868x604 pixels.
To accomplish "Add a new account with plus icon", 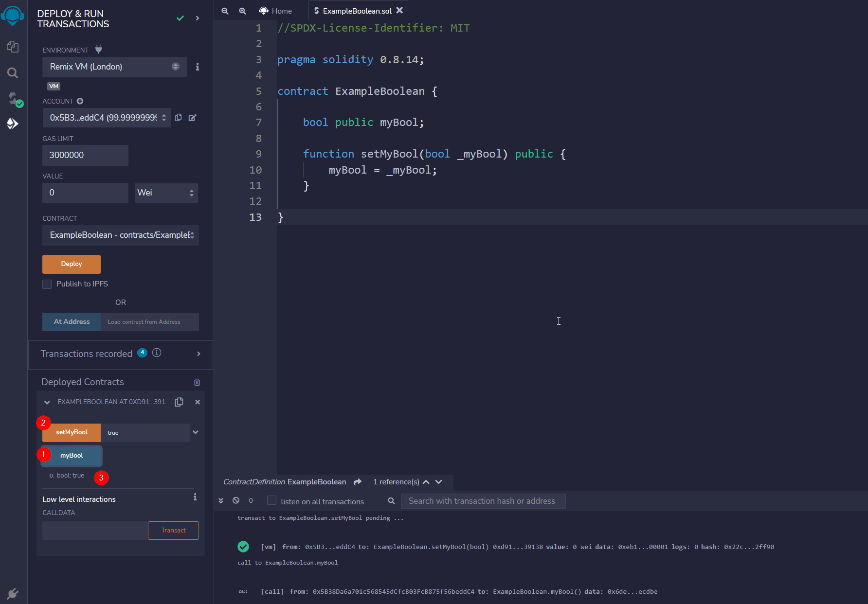I will [x=80, y=101].
